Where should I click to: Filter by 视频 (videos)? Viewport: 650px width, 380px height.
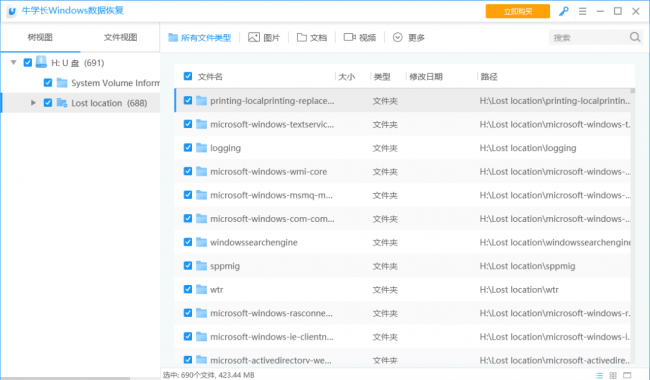359,38
